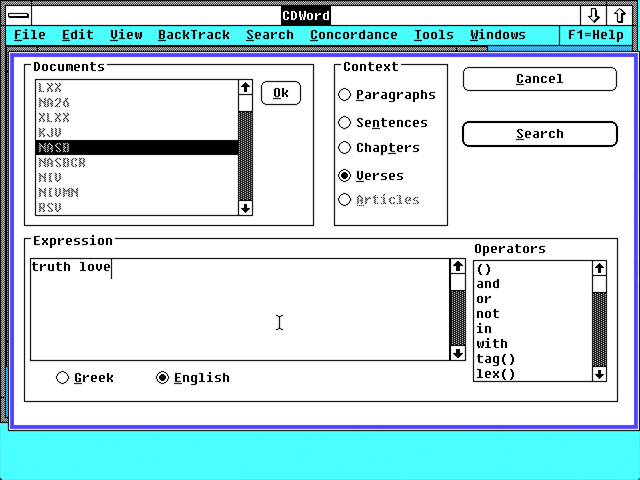Insert the 'or' operator
The width and height of the screenshot is (640, 480).
coord(532,299)
